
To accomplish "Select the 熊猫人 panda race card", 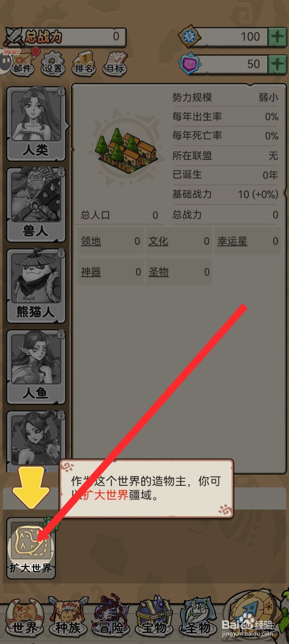I will [36, 285].
